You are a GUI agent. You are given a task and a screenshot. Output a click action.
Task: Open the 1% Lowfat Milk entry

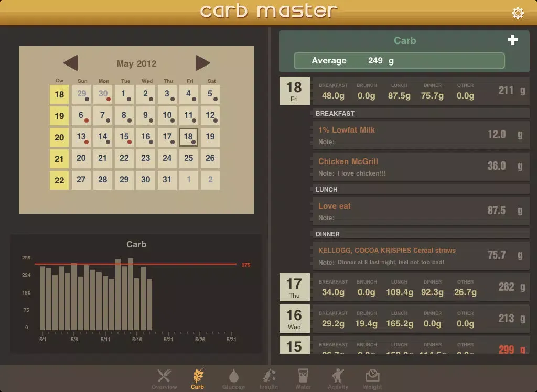421,135
